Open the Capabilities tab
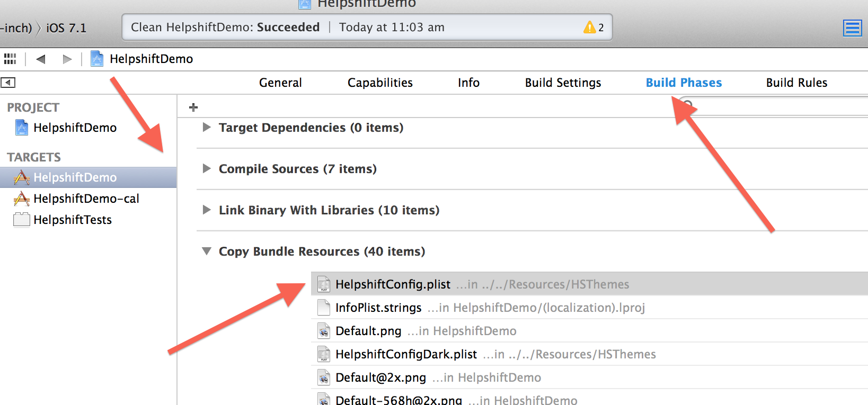 (x=380, y=83)
